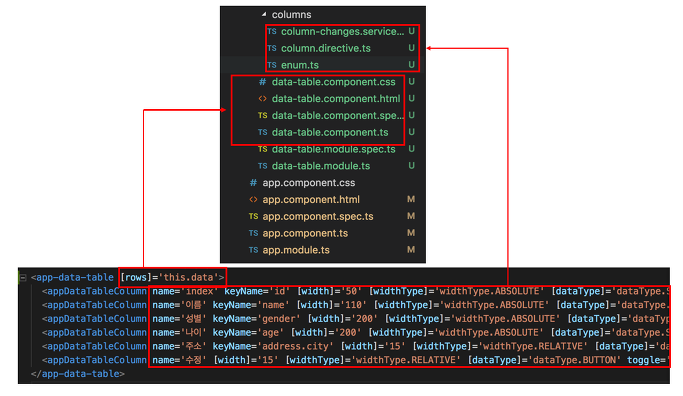Collapse app-data-table tag with fold toggle
Screen dimensions: 683x396
pyautogui.click(x=23, y=278)
